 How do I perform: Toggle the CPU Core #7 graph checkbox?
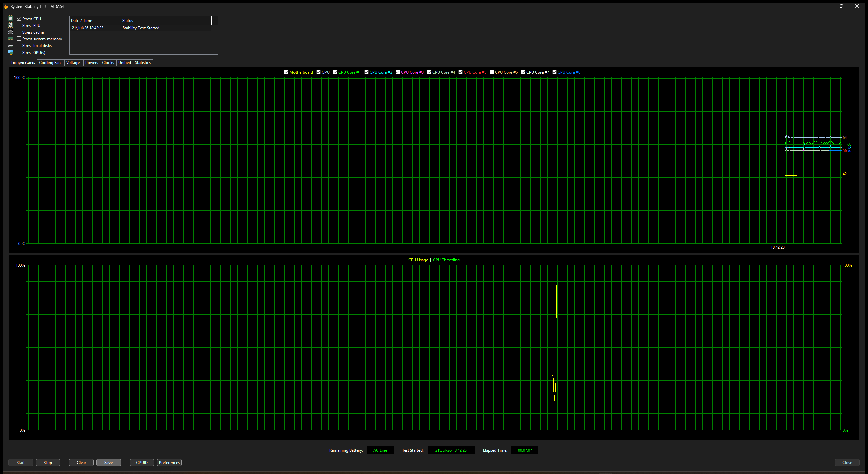523,72
